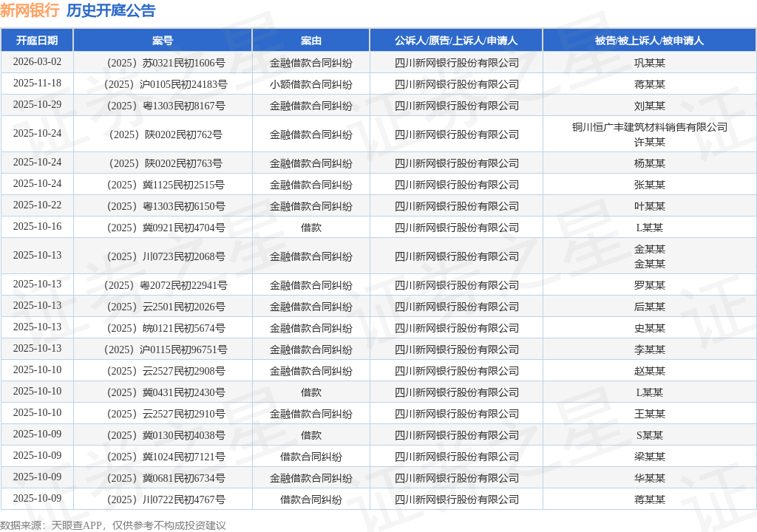Click the date 2026-03-02

click(37, 62)
